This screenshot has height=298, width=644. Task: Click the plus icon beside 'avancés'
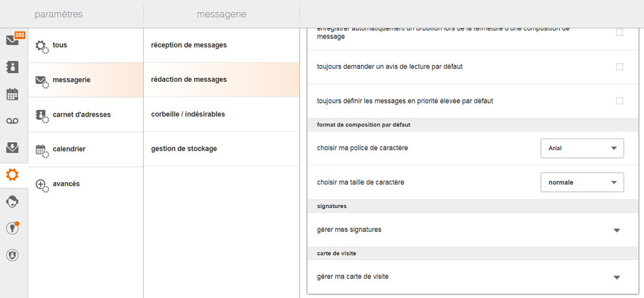pyautogui.click(x=42, y=185)
